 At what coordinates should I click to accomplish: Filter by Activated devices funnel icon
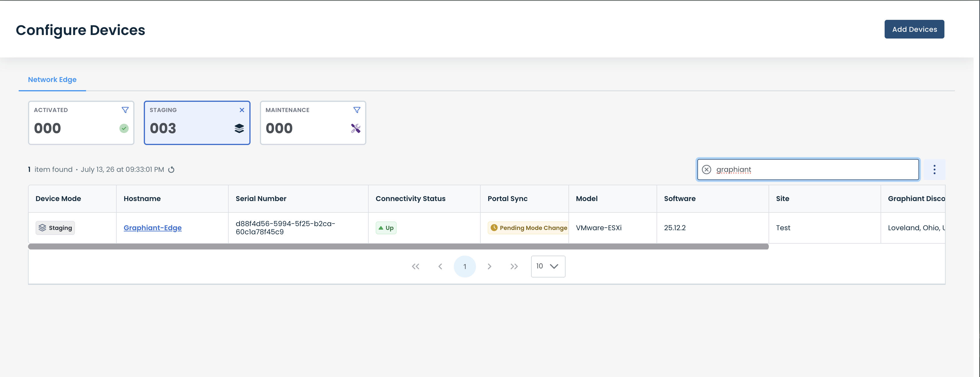125,110
